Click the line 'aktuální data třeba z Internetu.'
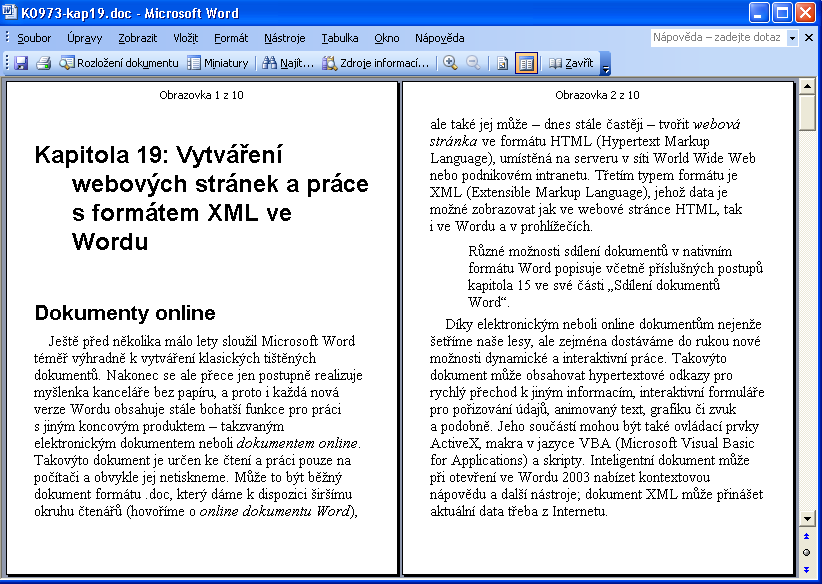The image size is (822, 584). tap(518, 511)
